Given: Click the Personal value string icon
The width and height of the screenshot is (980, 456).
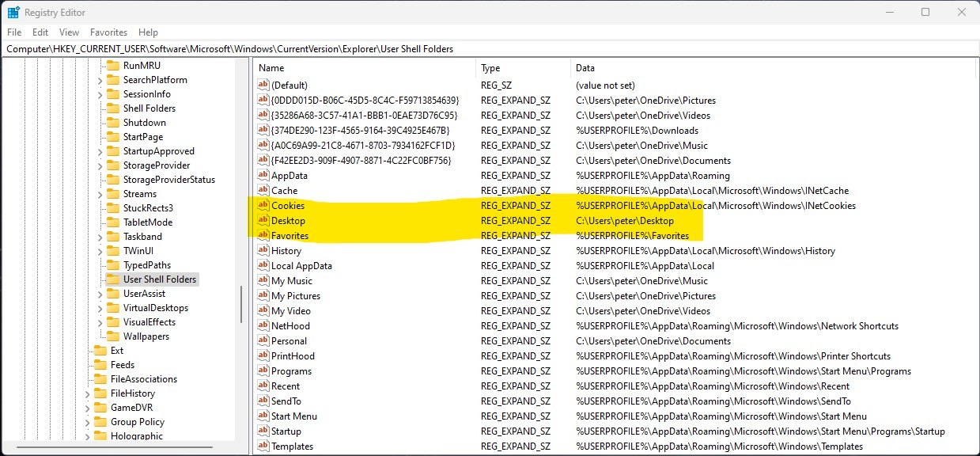Looking at the screenshot, I should [263, 341].
